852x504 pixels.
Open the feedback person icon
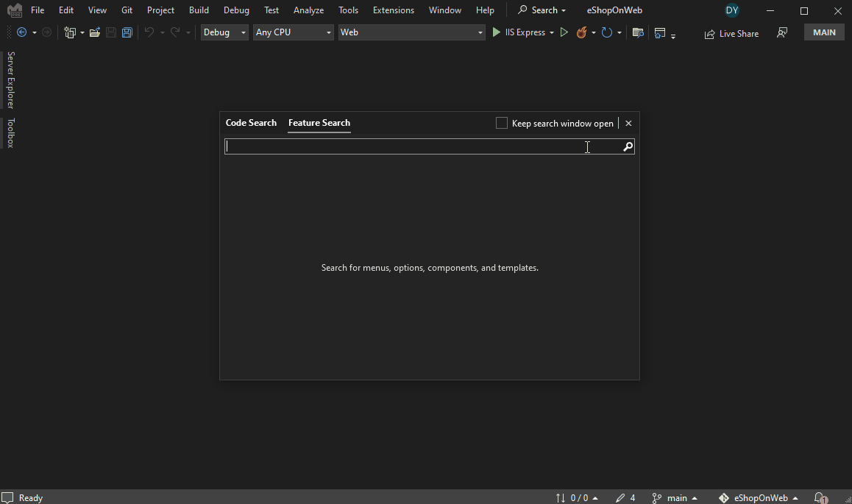tap(782, 32)
